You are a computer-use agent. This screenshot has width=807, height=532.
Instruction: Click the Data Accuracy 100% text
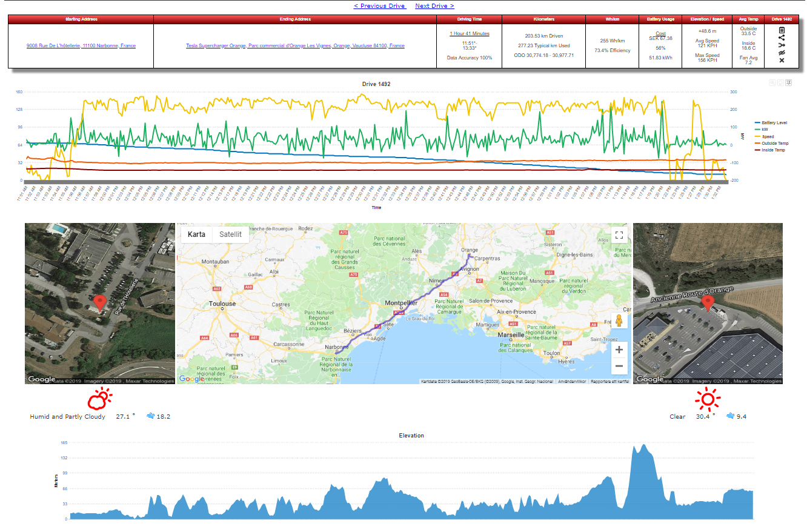coord(470,58)
